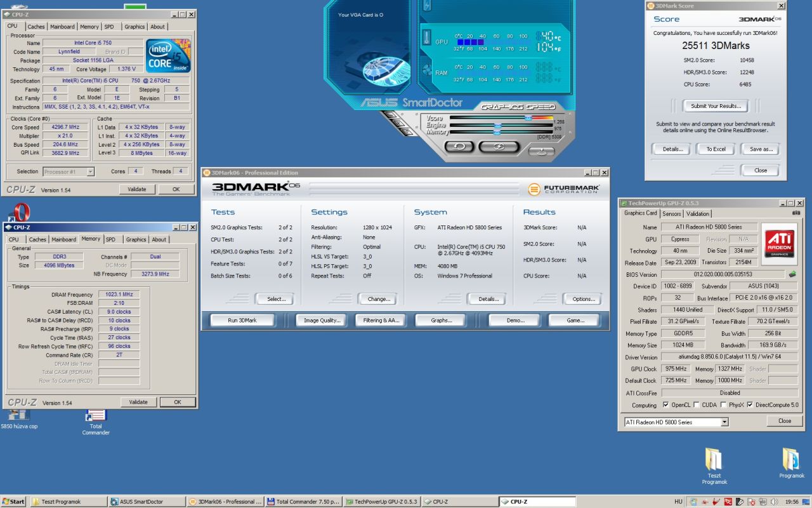Click OK button in bottom CPU-Z window
Screen dimensions: 812x508
pyautogui.click(x=178, y=402)
